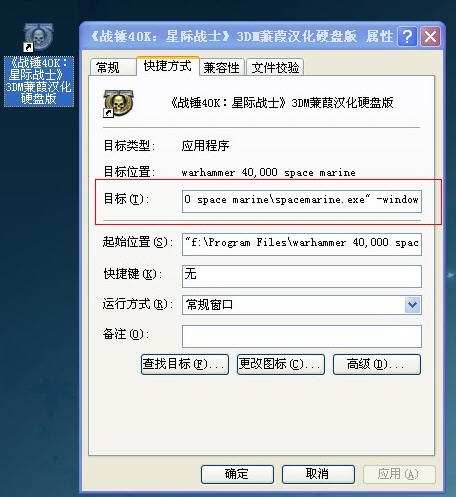Expand the 运行方式 dropdown arrow
Viewport: 456px width, 497px height.
point(412,305)
